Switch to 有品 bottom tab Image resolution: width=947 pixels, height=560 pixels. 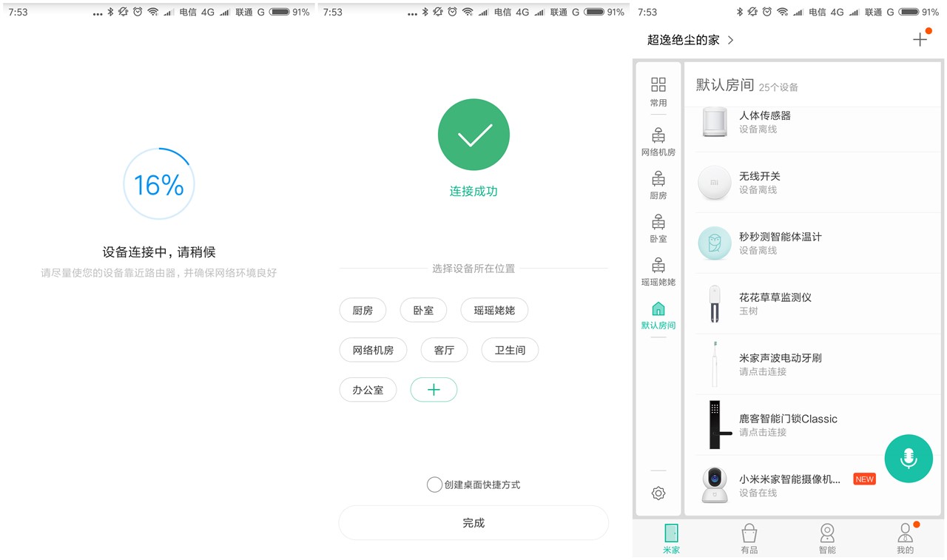(x=749, y=539)
